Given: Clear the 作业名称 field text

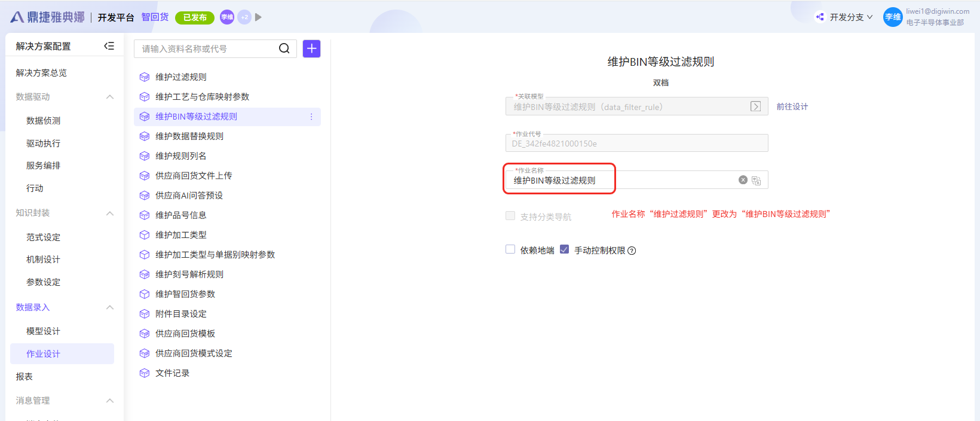Looking at the screenshot, I should pyautogui.click(x=743, y=180).
